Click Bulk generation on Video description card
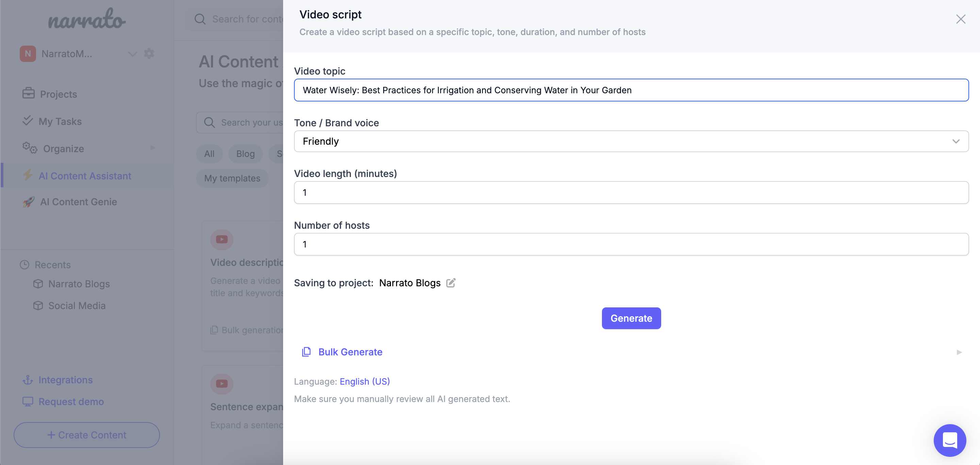The height and width of the screenshot is (465, 980). (246, 330)
